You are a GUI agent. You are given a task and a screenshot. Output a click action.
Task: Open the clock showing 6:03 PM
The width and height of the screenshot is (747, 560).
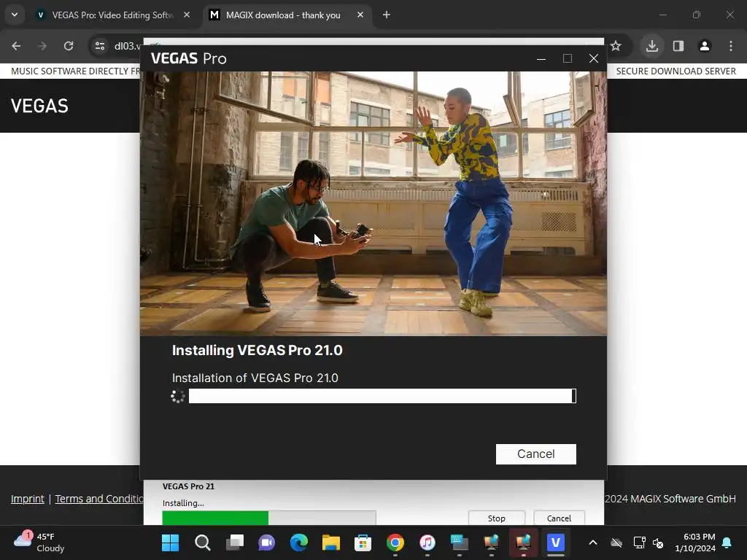pyautogui.click(x=695, y=542)
